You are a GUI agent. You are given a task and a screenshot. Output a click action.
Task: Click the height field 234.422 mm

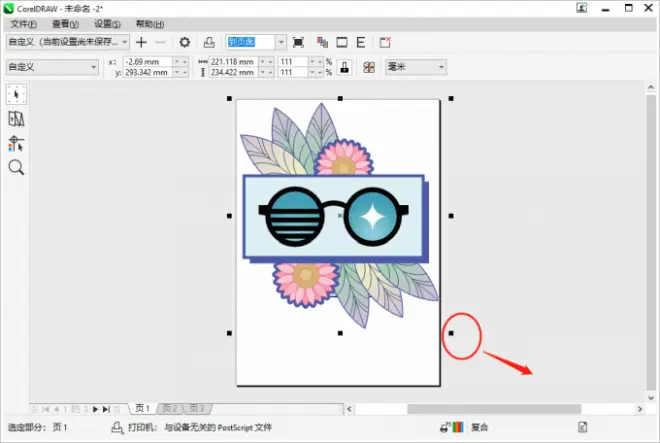pos(234,72)
